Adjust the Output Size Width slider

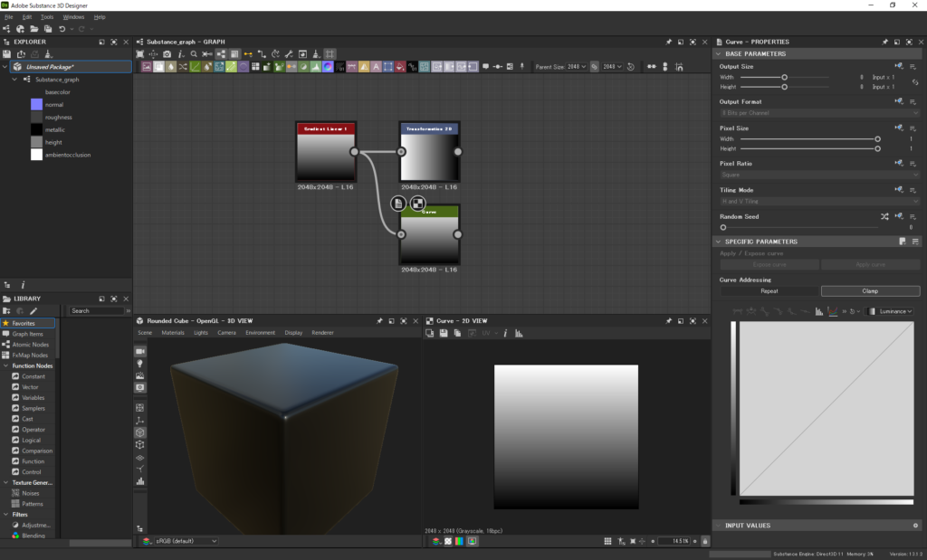[785, 78]
